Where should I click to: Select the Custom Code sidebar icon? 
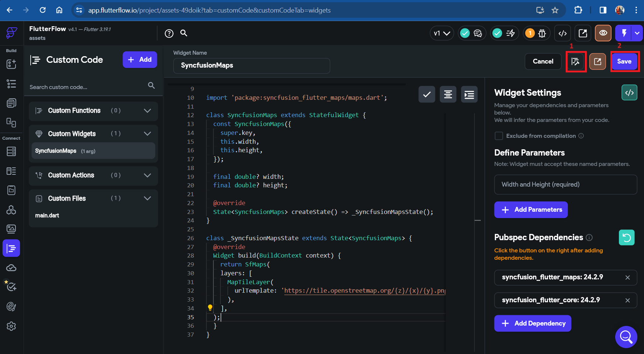pos(11,248)
